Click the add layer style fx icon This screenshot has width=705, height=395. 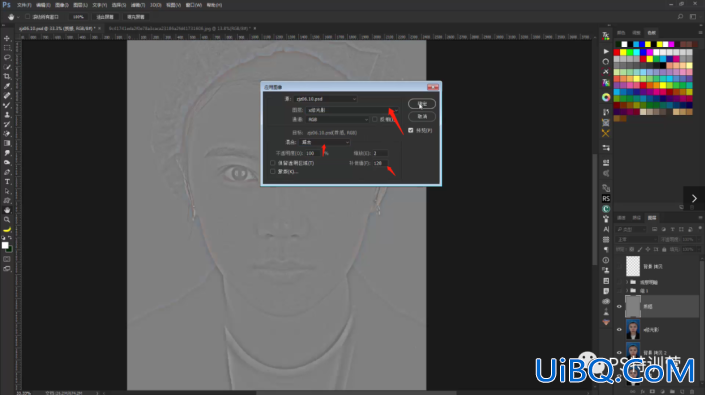[643, 391]
